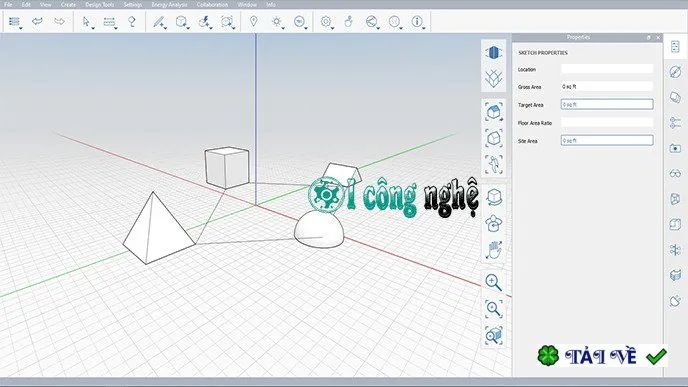
Task: Click the pointing hand icon in toolbar
Action: click(349, 21)
